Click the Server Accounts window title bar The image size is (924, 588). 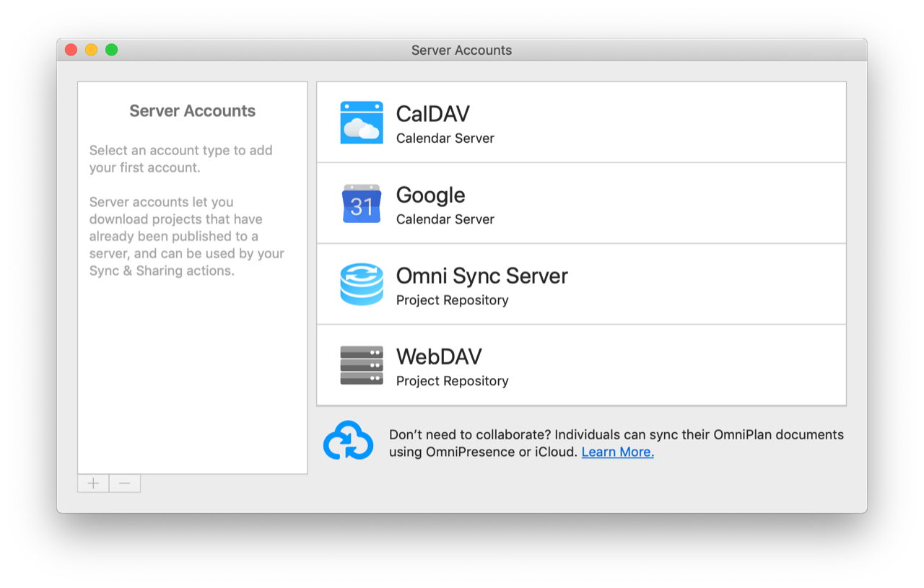pos(461,51)
